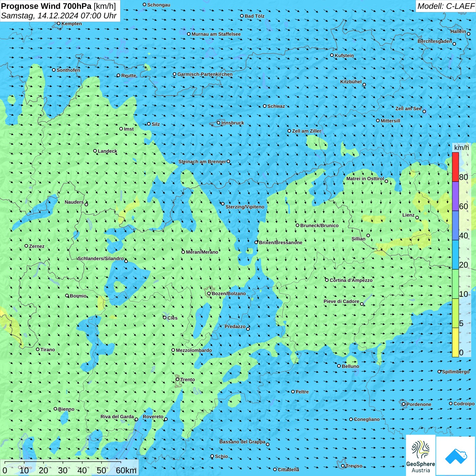Click the map title 'Prognose Wind 700hPa'
Viewport: 476px width, 476px height.
[x=47, y=6]
